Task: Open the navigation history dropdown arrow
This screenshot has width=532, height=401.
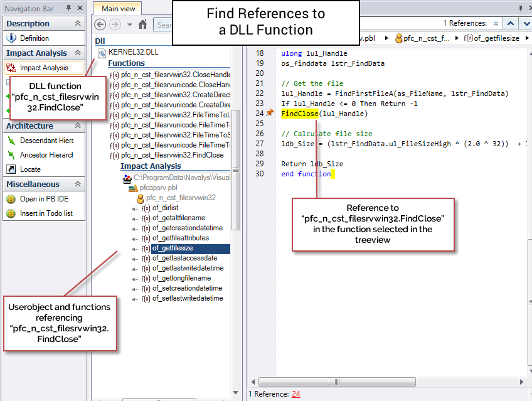Action: (x=129, y=24)
